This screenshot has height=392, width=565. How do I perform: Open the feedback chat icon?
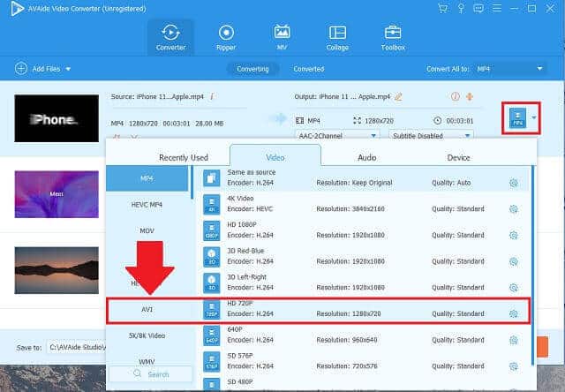pos(478,8)
